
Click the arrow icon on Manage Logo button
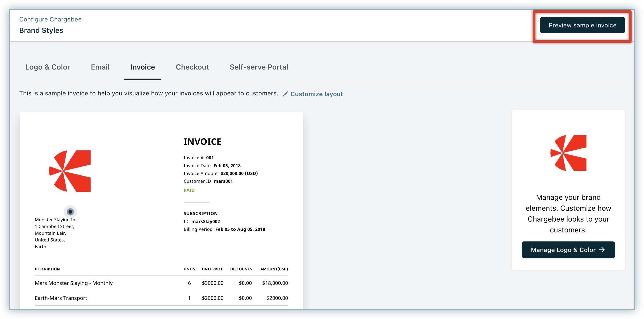(602, 250)
